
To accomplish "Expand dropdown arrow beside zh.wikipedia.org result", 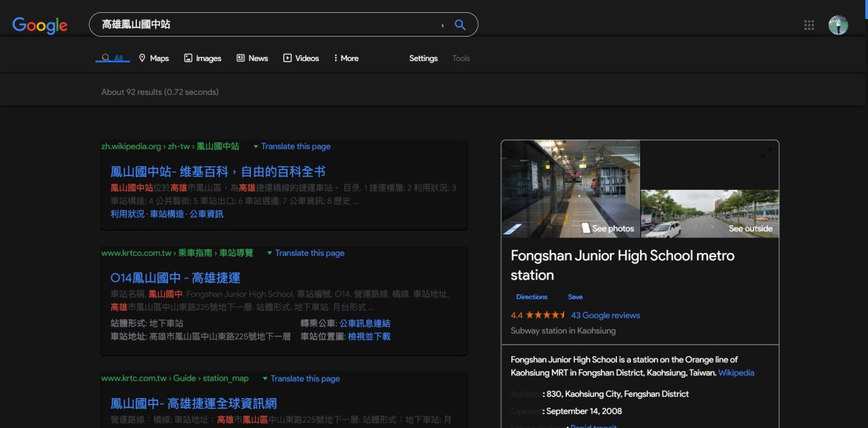I will pos(256,147).
